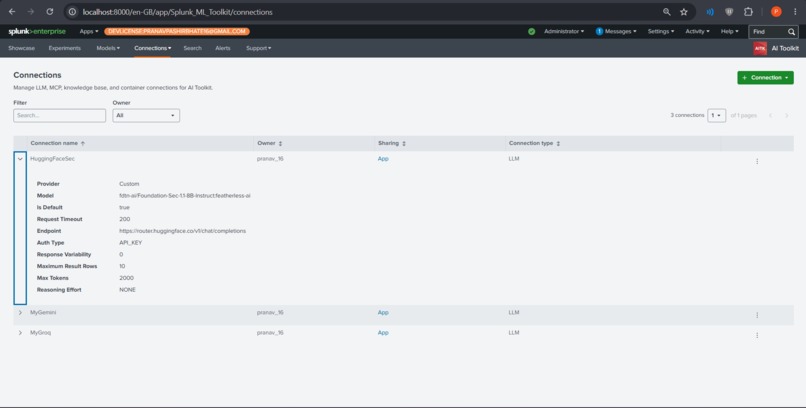Sort by Connection type column header

534,143
